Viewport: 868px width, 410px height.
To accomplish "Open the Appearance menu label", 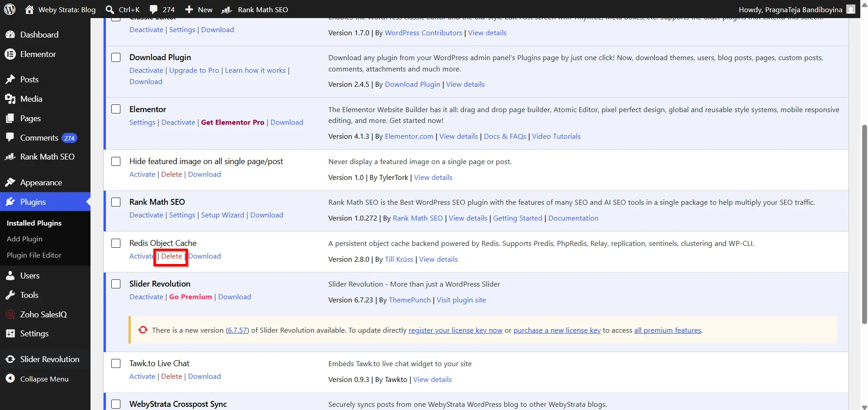I will pos(41,183).
